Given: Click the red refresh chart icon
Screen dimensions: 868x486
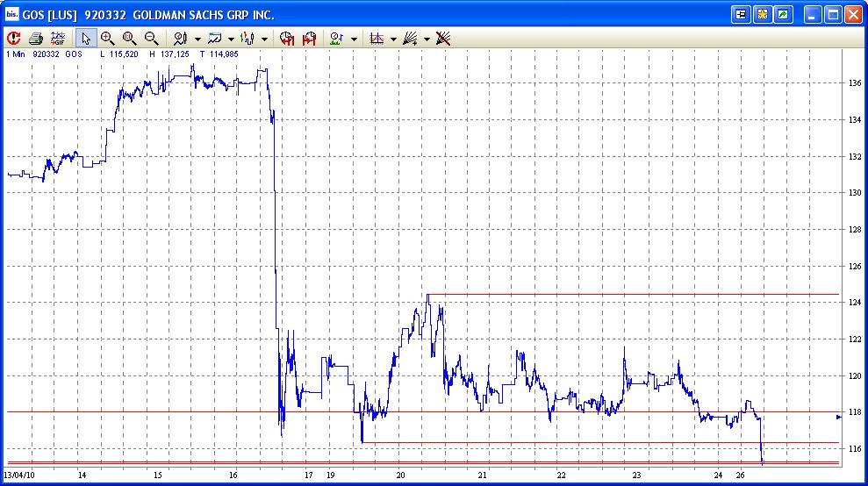Looking at the screenshot, I should [x=14, y=39].
